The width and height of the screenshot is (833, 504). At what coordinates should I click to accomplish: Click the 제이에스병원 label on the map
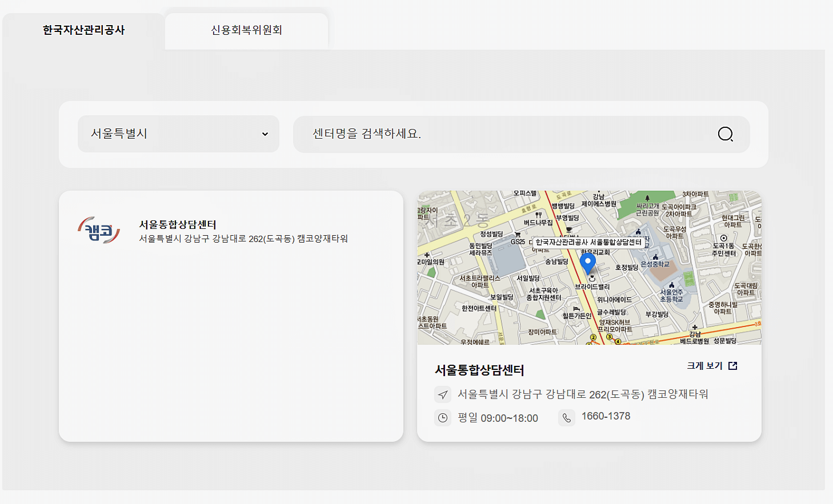click(x=599, y=204)
